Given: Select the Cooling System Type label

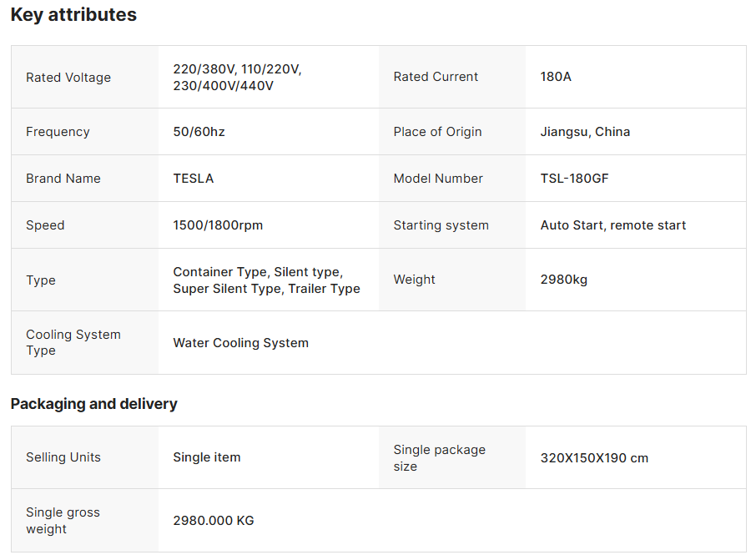Looking at the screenshot, I should 73,342.
